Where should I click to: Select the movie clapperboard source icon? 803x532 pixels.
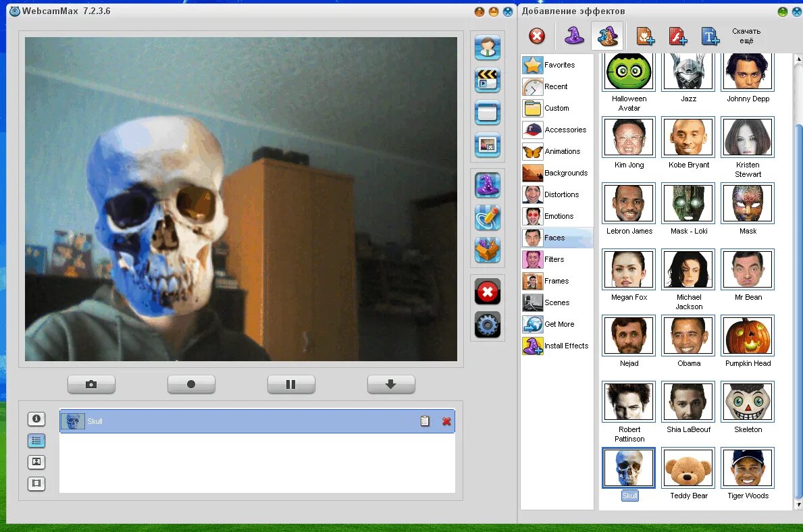(487, 80)
